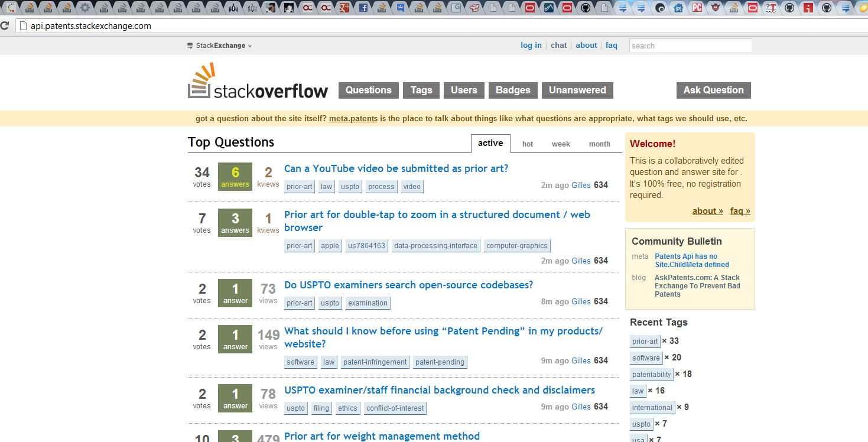Go to the Badges page
Image resolution: width=868 pixels, height=442 pixels.
513,90
